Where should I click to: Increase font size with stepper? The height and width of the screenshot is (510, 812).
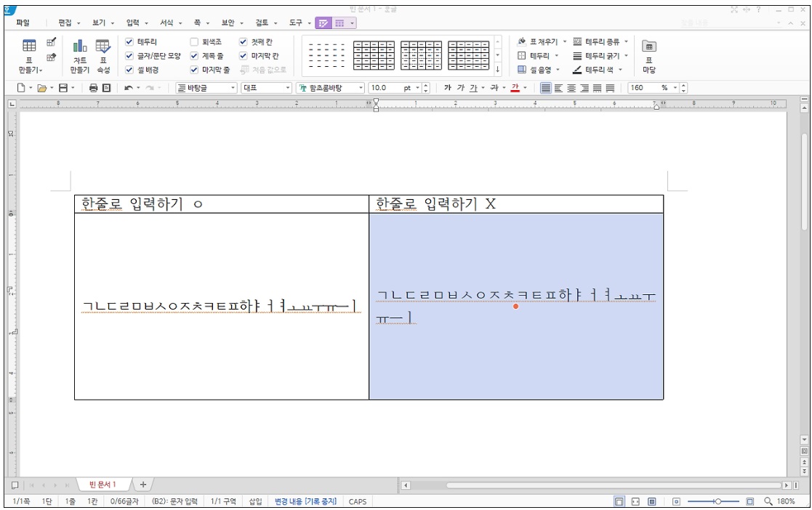[426, 86]
